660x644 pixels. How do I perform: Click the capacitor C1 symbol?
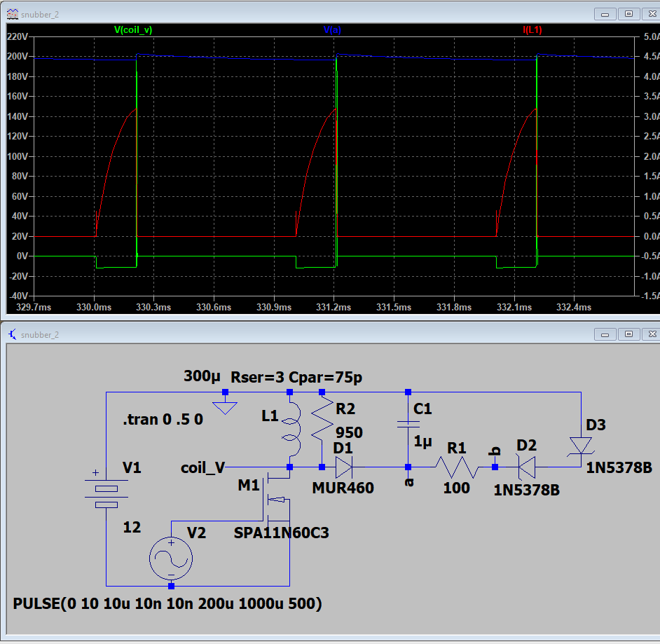click(407, 426)
